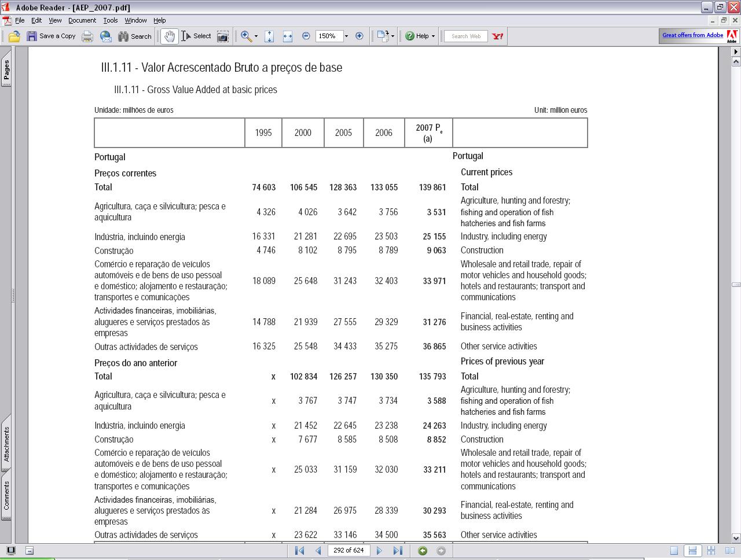
Task: Click vertical scrollbar down arrow
Action: (x=736, y=538)
